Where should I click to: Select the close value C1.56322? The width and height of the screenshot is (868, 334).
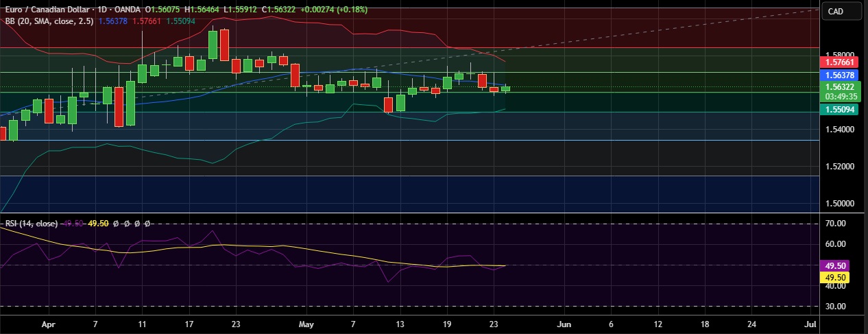click(x=278, y=10)
